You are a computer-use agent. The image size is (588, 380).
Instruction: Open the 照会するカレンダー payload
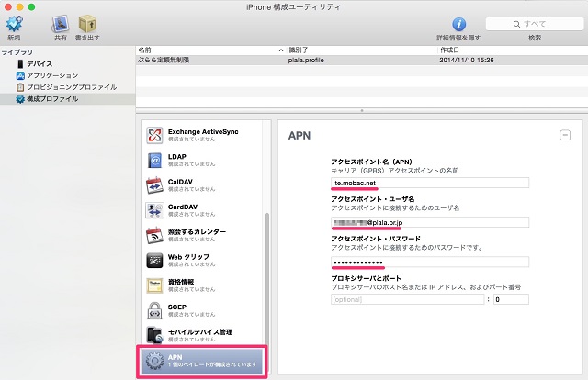point(202,235)
